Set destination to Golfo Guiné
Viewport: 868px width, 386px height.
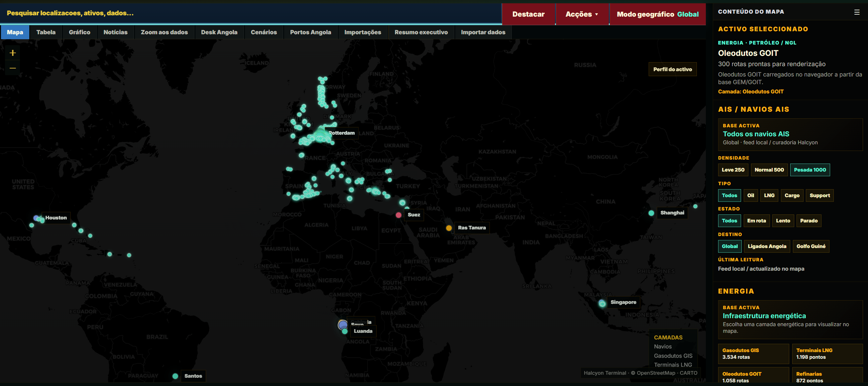click(811, 246)
